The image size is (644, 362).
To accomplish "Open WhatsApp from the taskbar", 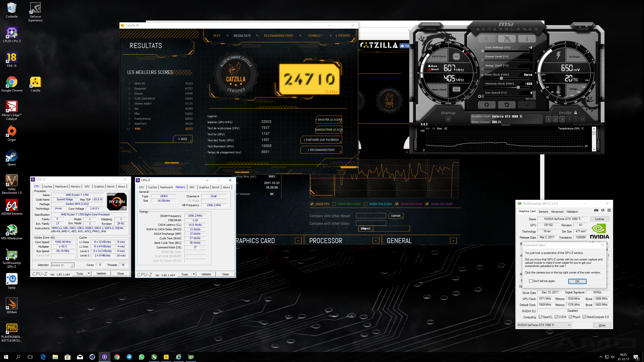I will pyautogui.click(x=142, y=357).
